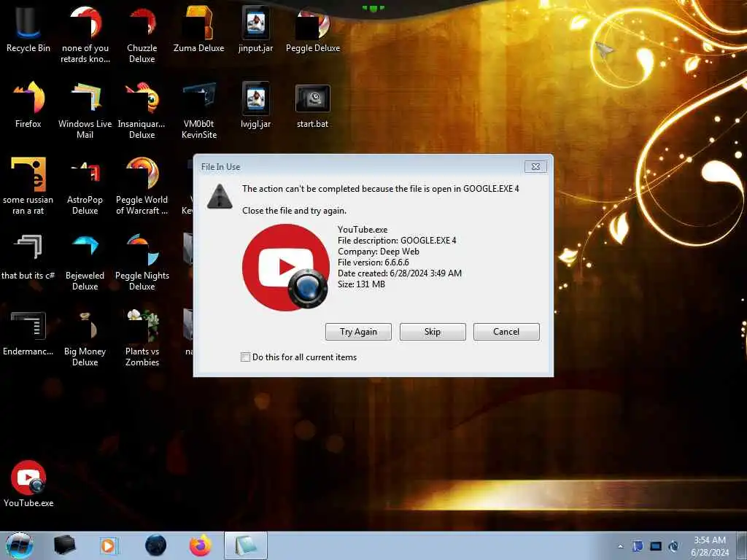Click the jinput.jar file icon
Viewport: 747px width, 560px height.
[256, 29]
